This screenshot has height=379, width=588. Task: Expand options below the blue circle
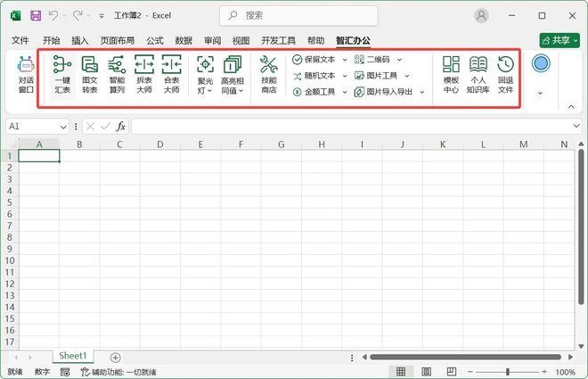pos(540,93)
